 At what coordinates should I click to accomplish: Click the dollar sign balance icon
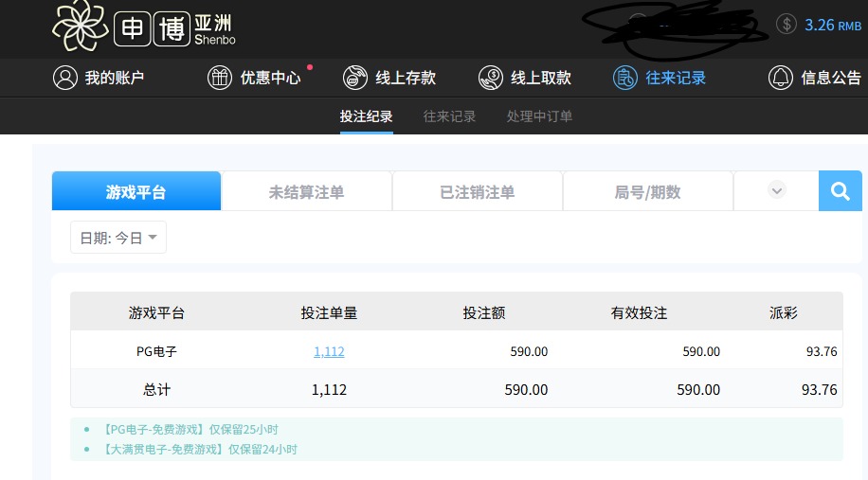(x=786, y=25)
